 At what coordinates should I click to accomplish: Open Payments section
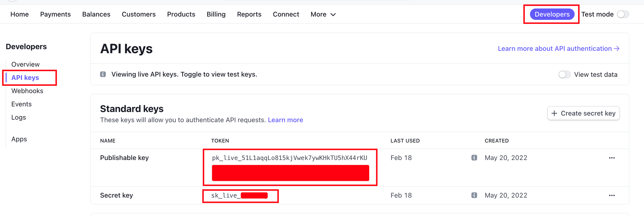tap(55, 14)
